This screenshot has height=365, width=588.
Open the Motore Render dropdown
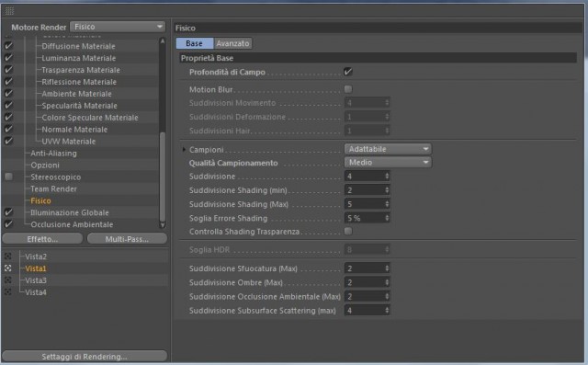pos(118,27)
